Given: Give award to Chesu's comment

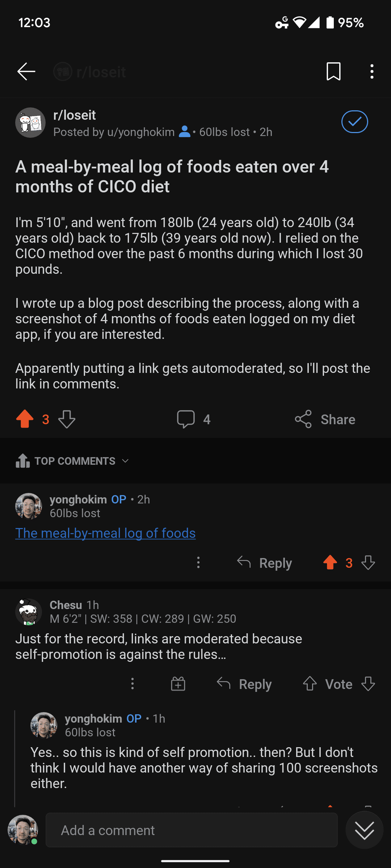Looking at the screenshot, I should point(178,684).
